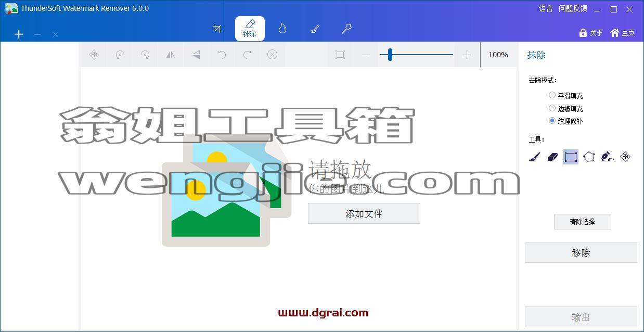This screenshot has width=644, height=332.
Task: Click the 100% zoom value
Action: pos(498,55)
